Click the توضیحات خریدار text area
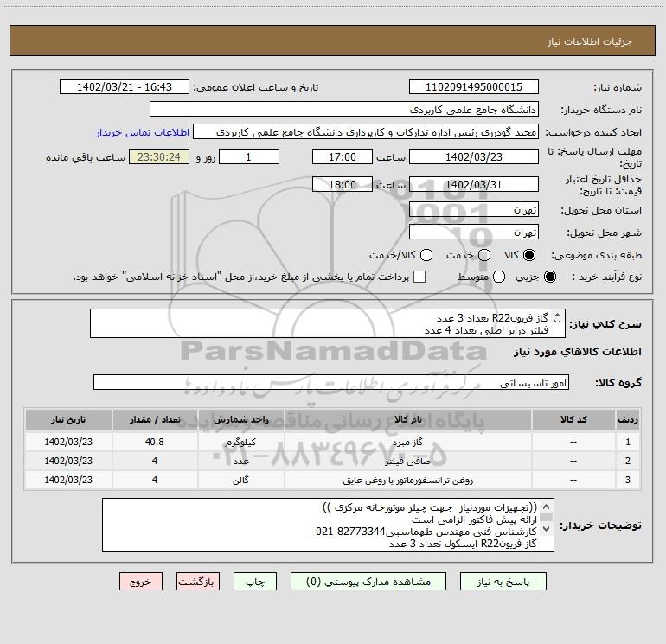 tap(328, 525)
